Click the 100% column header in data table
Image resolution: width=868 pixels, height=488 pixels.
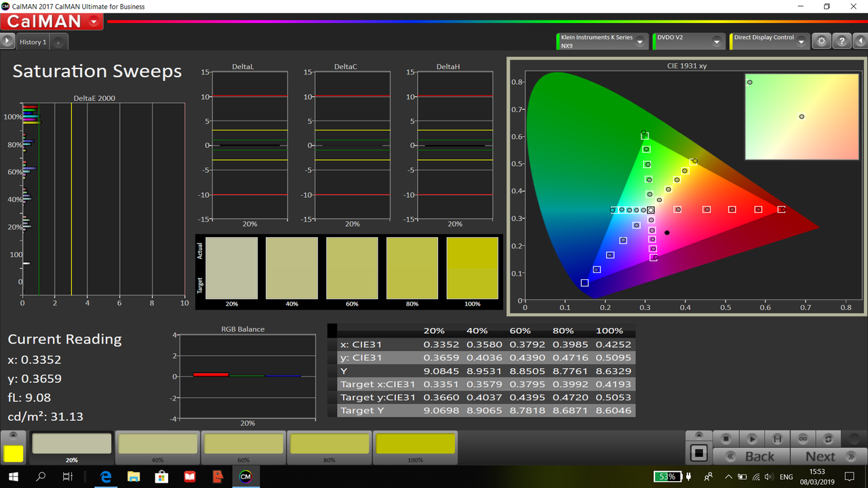tap(609, 331)
